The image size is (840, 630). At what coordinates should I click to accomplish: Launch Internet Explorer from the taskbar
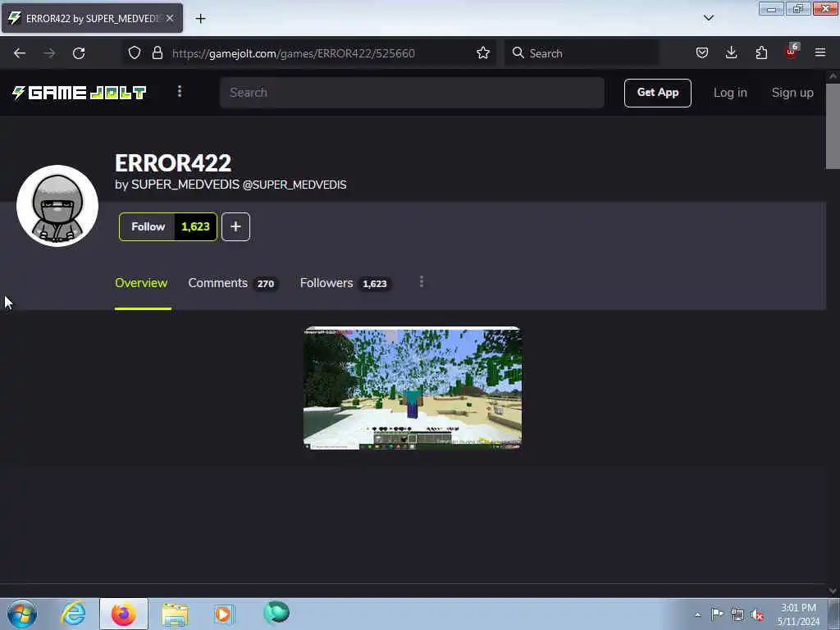click(x=73, y=614)
